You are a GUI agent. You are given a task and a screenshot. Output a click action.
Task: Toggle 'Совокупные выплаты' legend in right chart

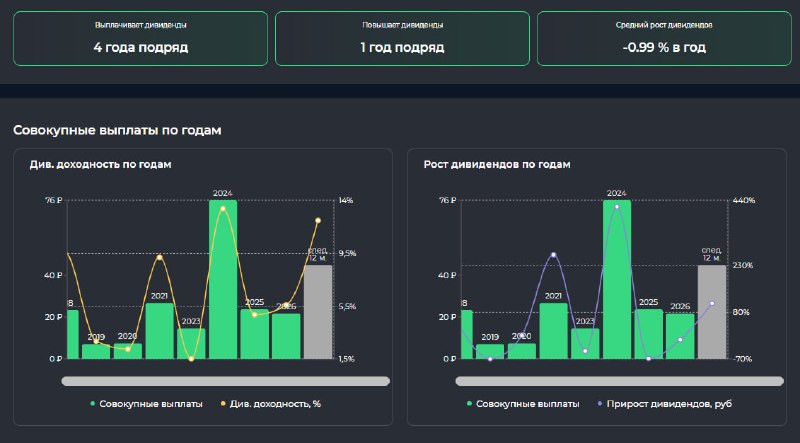pos(523,404)
